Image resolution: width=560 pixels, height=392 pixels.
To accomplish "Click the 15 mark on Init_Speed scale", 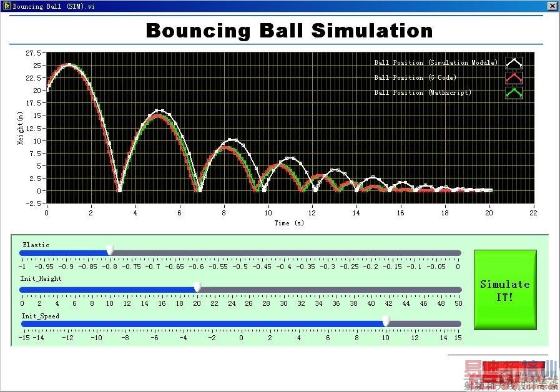I will [x=458, y=338].
